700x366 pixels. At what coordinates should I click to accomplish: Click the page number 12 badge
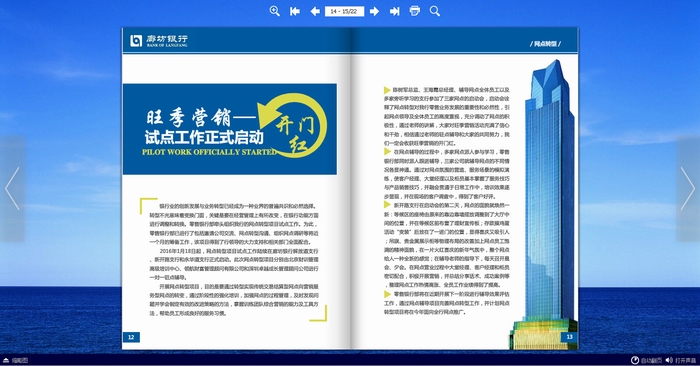click(x=131, y=337)
